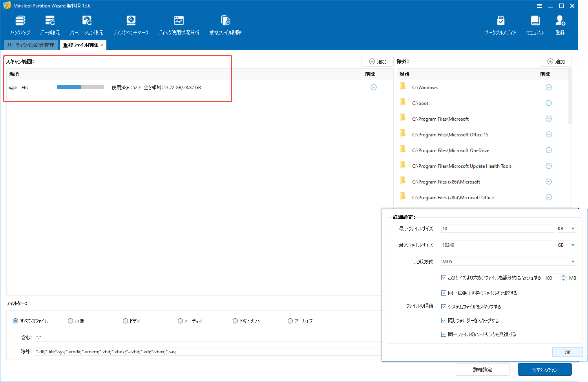588x382 pixels.
Task: Uncheck システムファイルをスキップする option
Action: coord(444,307)
